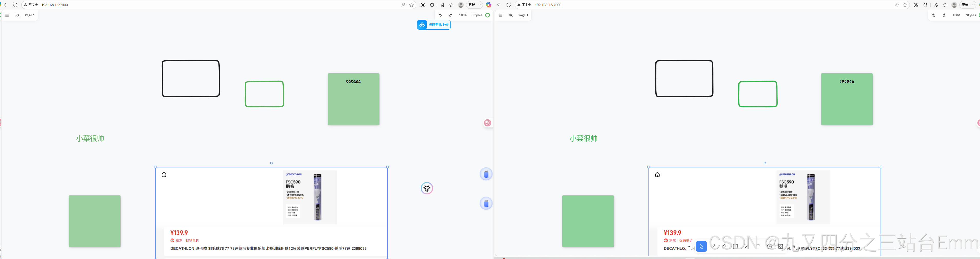Select the Draw pencil tool in bottom toolbar

(713, 246)
